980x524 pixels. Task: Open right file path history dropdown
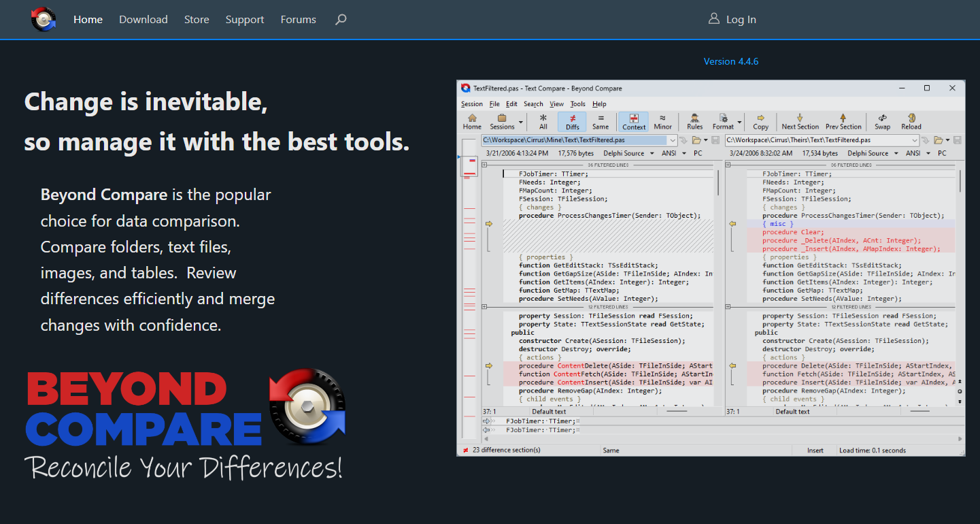click(x=915, y=140)
